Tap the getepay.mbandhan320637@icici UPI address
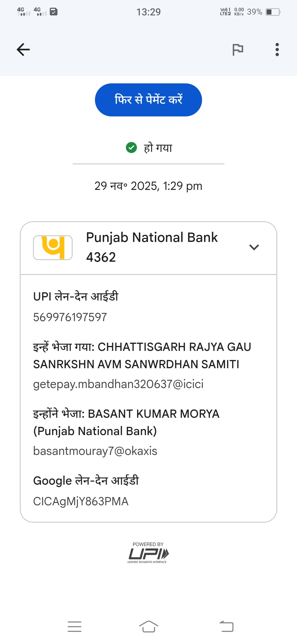This screenshot has height=644, width=297. [118, 384]
